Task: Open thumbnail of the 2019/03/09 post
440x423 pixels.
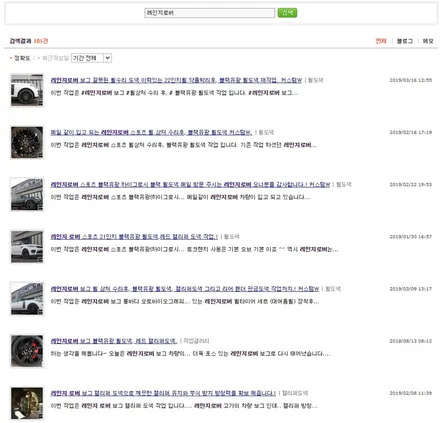Action: pos(27,299)
